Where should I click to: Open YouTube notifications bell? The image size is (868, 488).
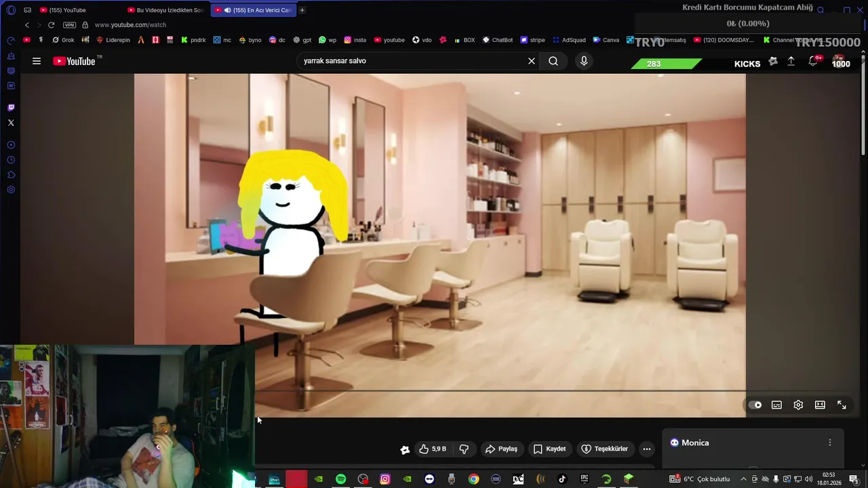pos(813,62)
